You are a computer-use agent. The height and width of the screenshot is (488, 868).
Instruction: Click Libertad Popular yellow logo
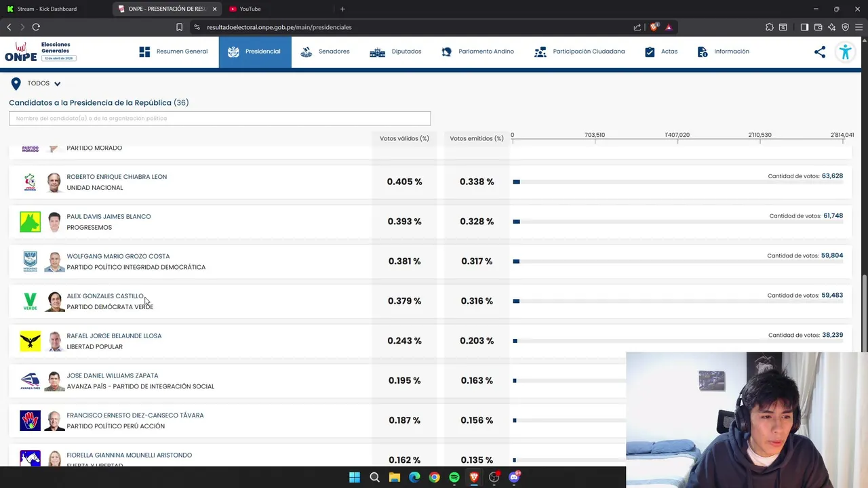tap(30, 341)
